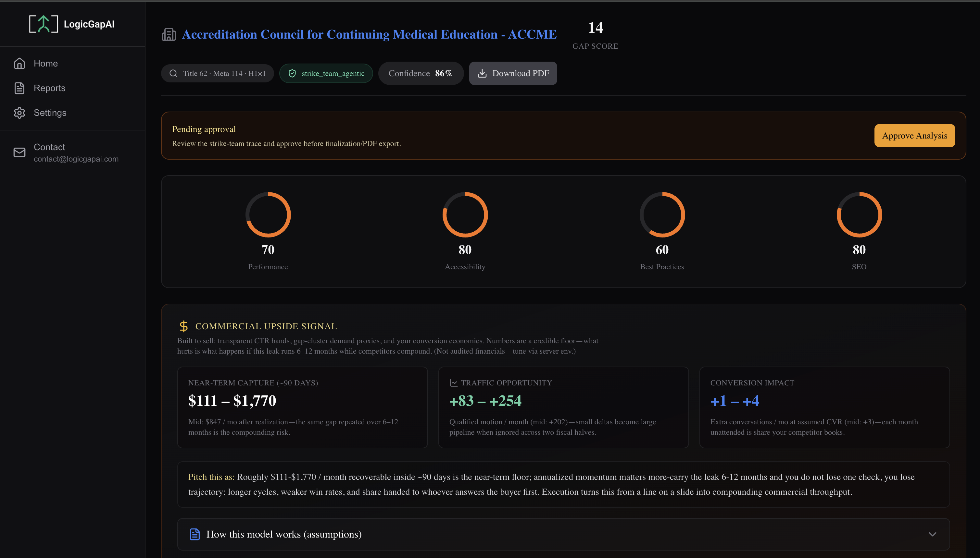Open the Reports menu item
The image size is (980, 558).
pos(49,88)
